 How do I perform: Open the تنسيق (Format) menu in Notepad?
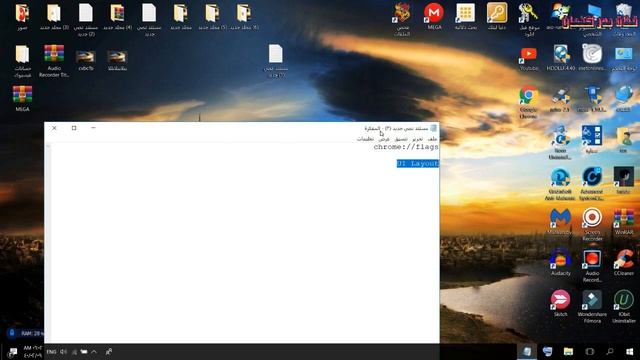click(401, 139)
